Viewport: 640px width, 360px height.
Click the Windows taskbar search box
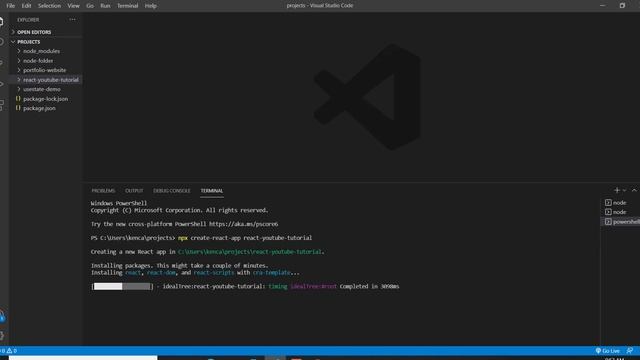point(83,358)
